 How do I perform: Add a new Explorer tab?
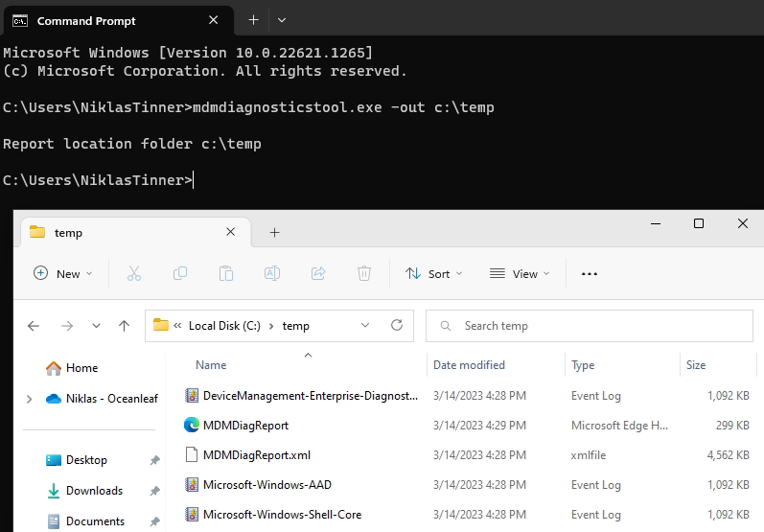(x=275, y=232)
